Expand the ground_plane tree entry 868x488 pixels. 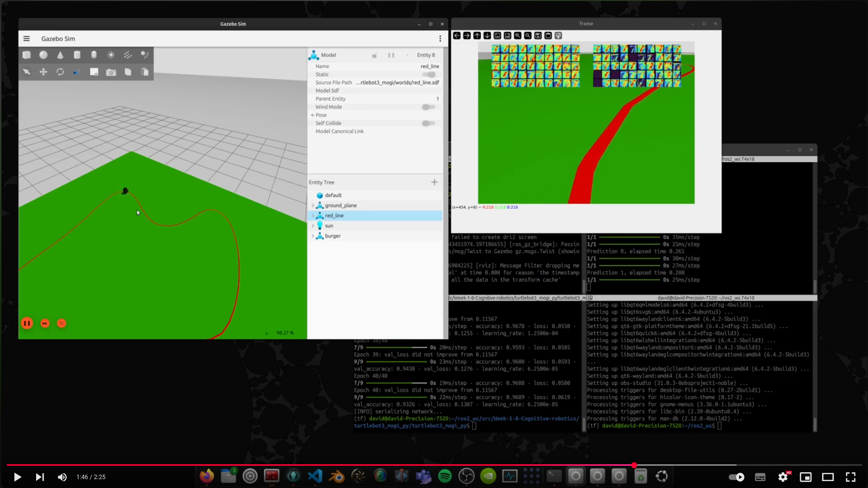tap(312, 206)
